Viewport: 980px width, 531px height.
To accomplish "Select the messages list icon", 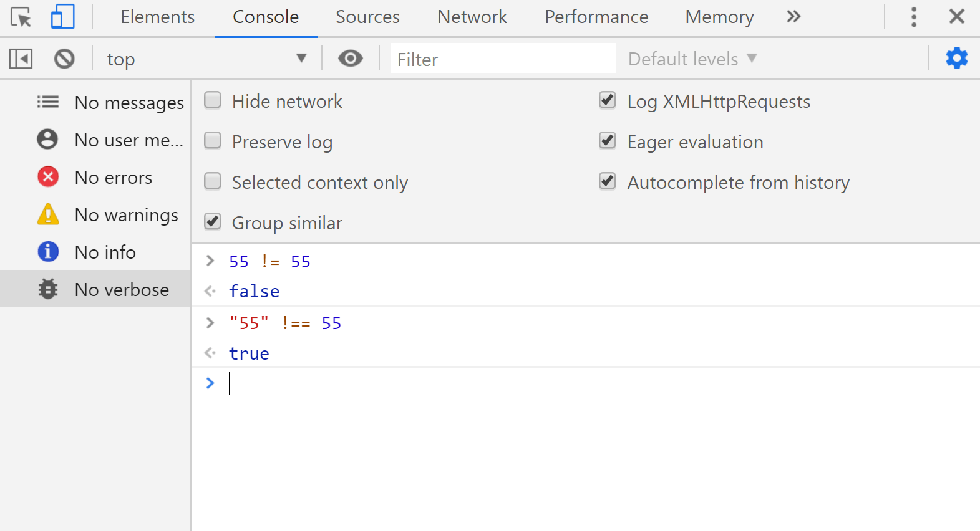I will pos(48,102).
